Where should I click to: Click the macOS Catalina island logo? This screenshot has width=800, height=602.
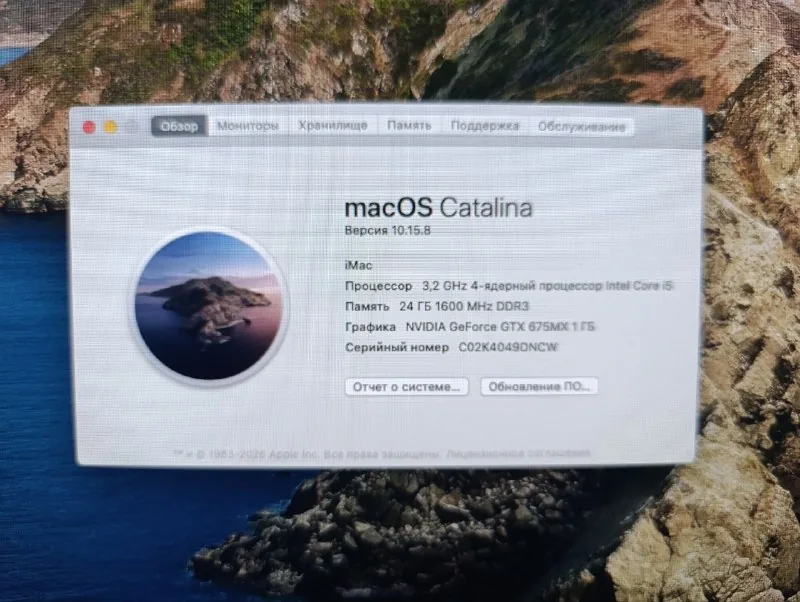point(210,306)
